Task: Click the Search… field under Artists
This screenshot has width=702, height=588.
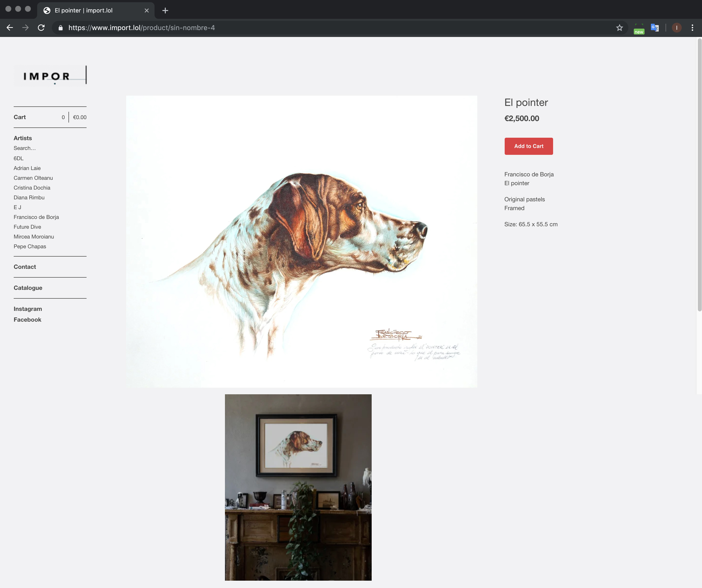Action: click(25, 148)
